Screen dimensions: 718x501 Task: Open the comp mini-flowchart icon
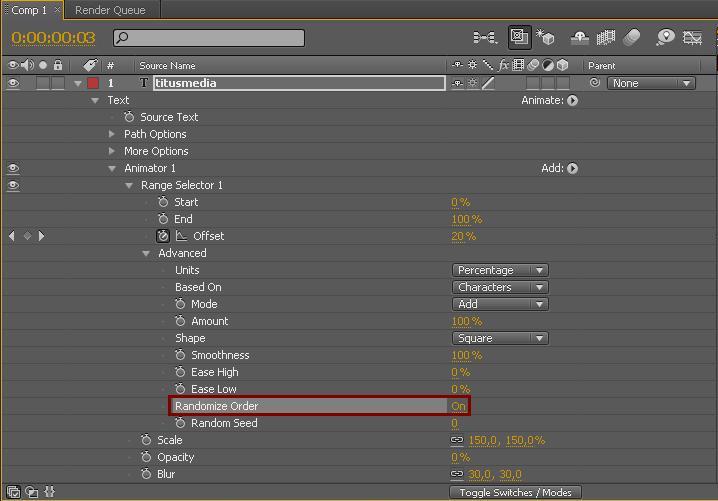tap(485, 38)
